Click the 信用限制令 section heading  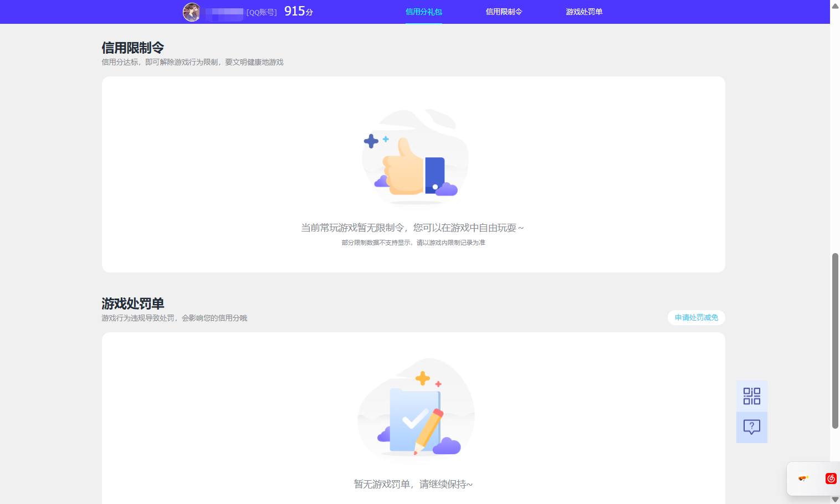(x=133, y=48)
